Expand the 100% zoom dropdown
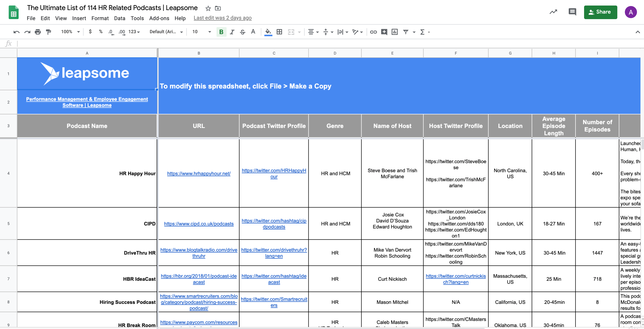 [x=70, y=32]
